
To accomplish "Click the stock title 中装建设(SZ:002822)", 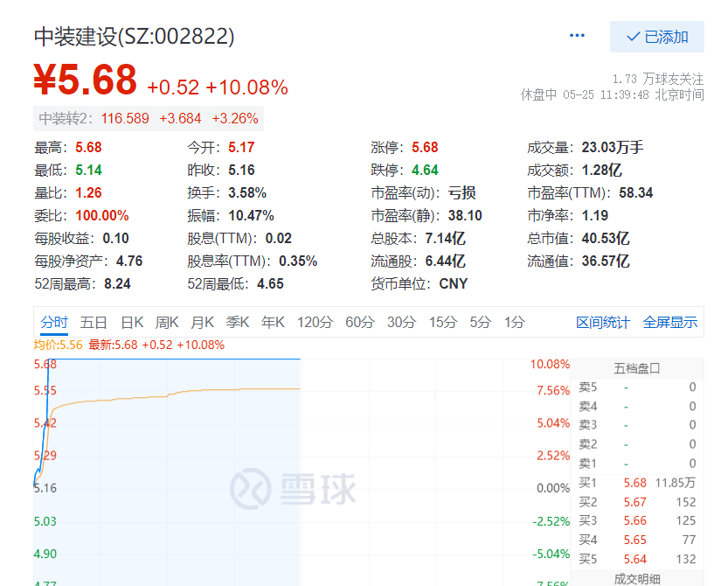I will pos(135,37).
